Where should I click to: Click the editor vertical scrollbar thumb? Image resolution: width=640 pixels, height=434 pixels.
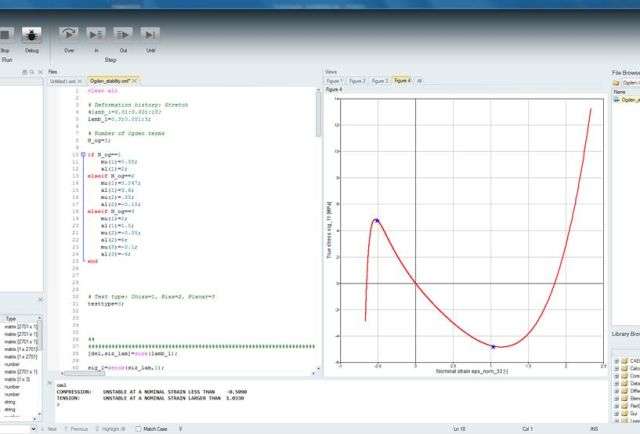pos(318,114)
